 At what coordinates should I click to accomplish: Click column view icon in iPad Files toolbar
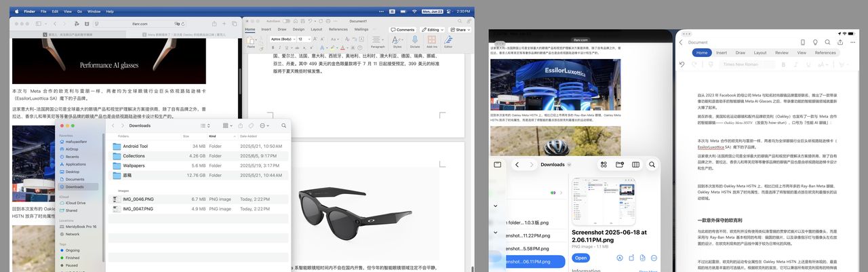coord(635,164)
